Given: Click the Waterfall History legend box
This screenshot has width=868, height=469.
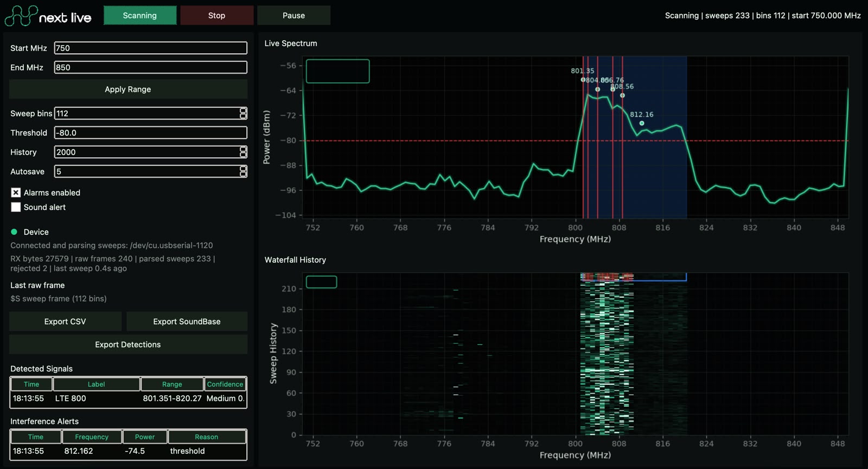Looking at the screenshot, I should (x=322, y=282).
